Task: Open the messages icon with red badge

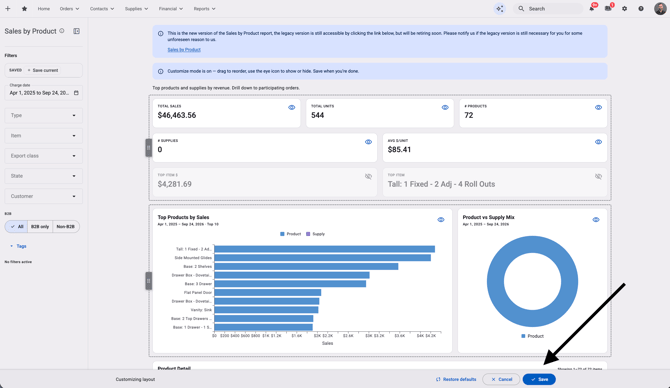Action: click(x=608, y=9)
